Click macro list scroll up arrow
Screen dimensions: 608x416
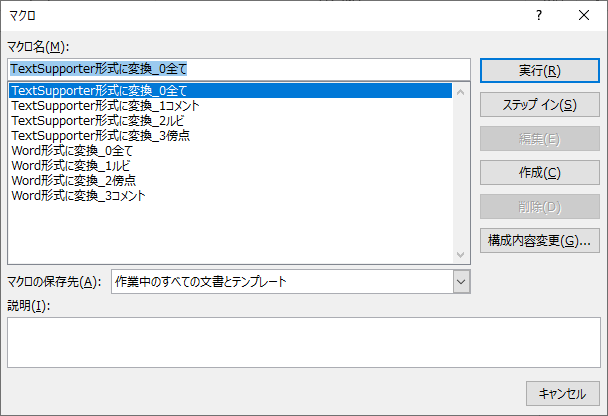point(461,92)
